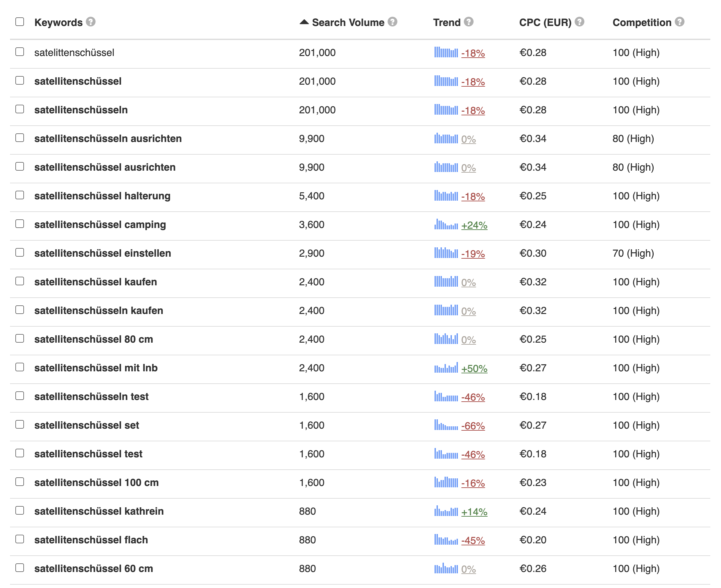
Task: Select checkbox for satellitenschüssel mit lnb
Action: tap(20, 367)
